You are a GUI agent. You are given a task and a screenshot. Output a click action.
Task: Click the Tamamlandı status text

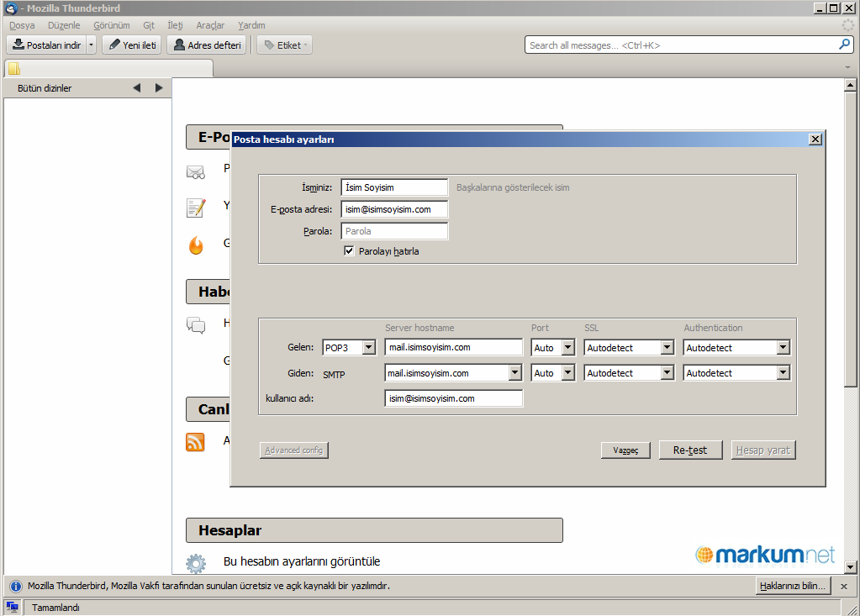click(55, 608)
